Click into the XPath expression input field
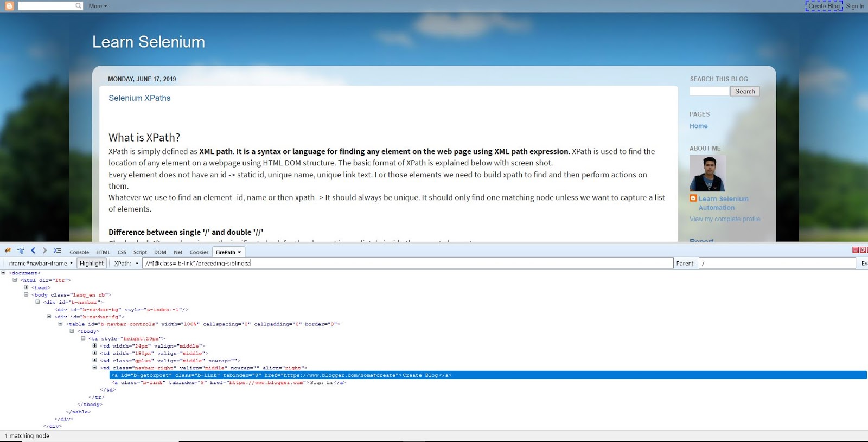The height and width of the screenshot is (442, 868). 407,263
